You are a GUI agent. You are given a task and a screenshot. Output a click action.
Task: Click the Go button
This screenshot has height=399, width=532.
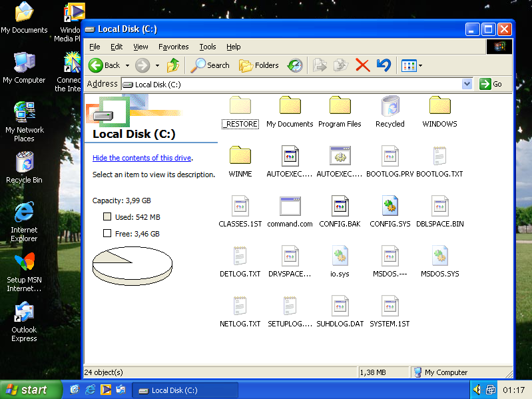(491, 84)
